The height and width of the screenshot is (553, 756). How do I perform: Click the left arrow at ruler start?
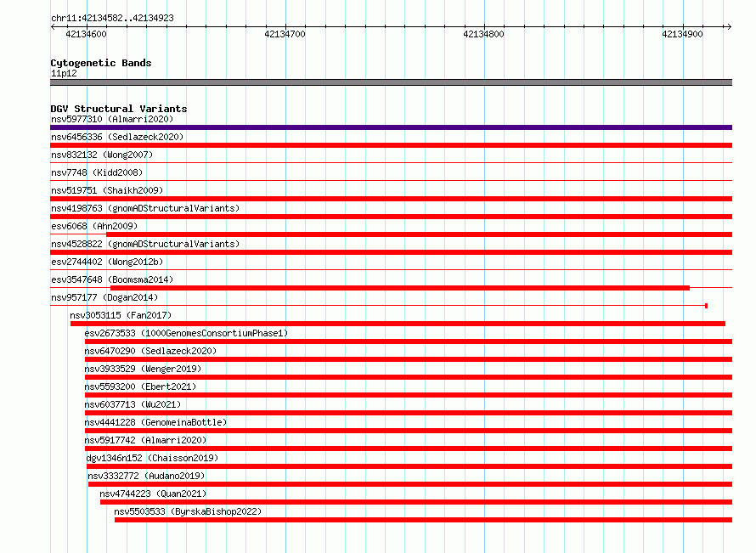coord(54,26)
